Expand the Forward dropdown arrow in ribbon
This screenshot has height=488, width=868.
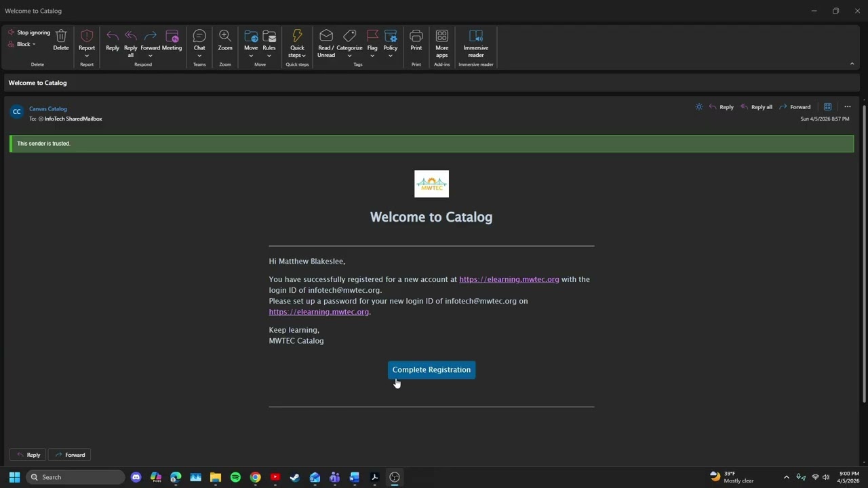pyautogui.click(x=151, y=56)
